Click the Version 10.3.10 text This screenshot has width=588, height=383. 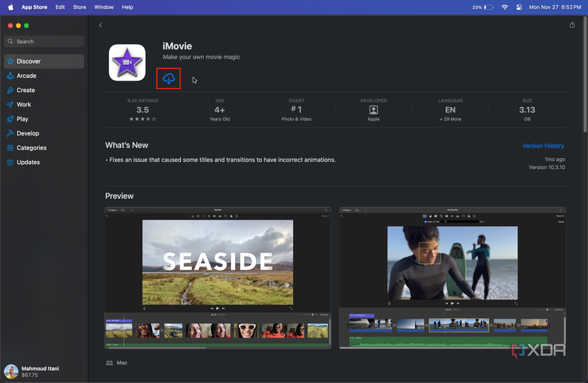pos(547,168)
